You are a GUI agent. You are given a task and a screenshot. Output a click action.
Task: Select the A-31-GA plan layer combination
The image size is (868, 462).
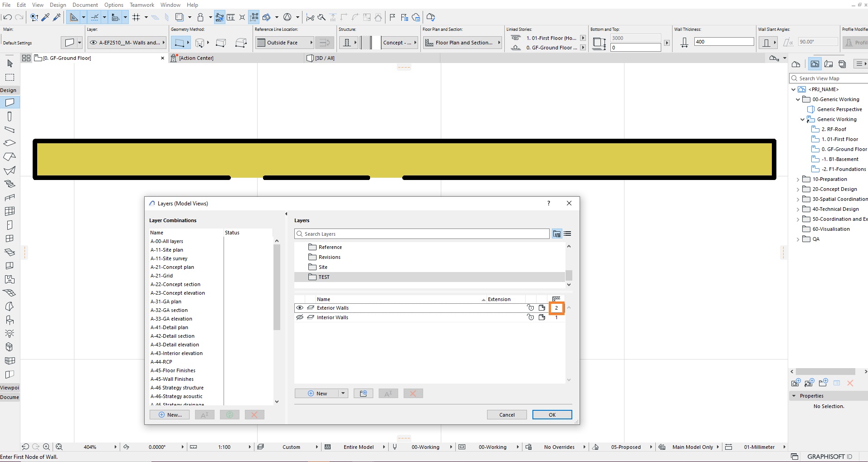coord(166,302)
